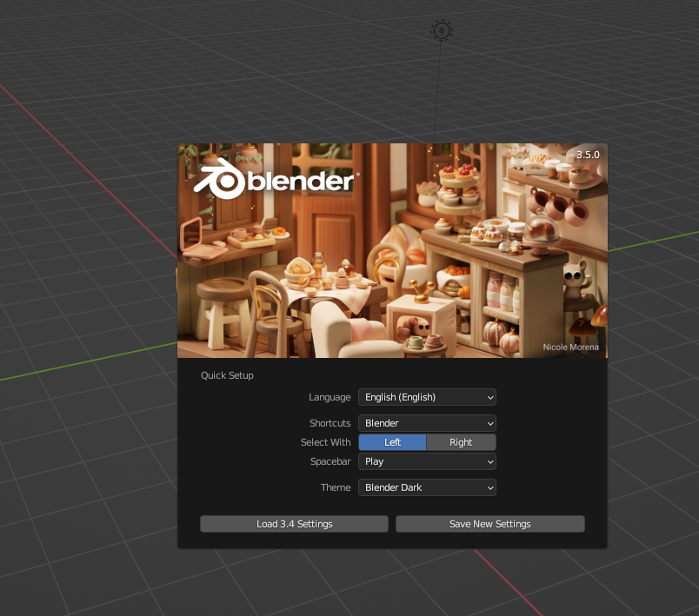Screen dimensions: 699x616
Task: Choose Left for Select With
Action: (392, 442)
